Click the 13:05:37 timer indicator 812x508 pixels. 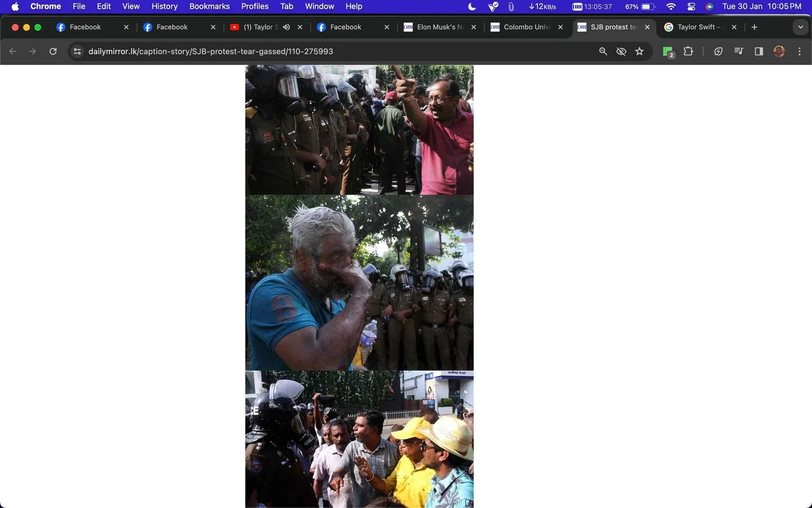(x=592, y=6)
